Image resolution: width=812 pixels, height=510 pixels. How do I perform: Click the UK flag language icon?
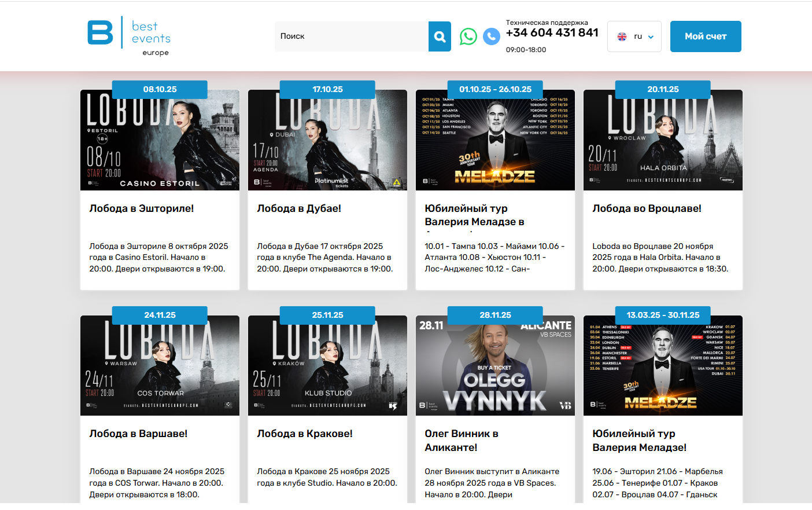[622, 36]
